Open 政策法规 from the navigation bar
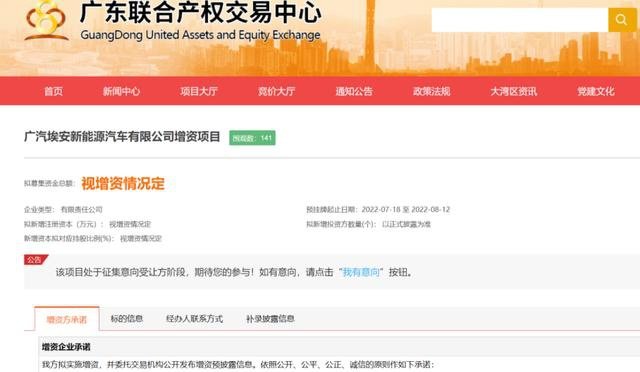 coord(431,91)
